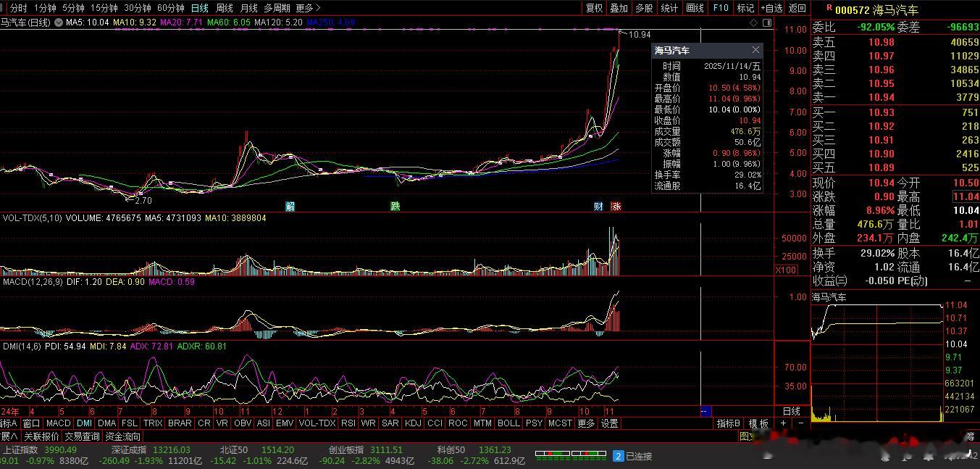
Task: Select the 周线 period tab
Action: [225, 8]
